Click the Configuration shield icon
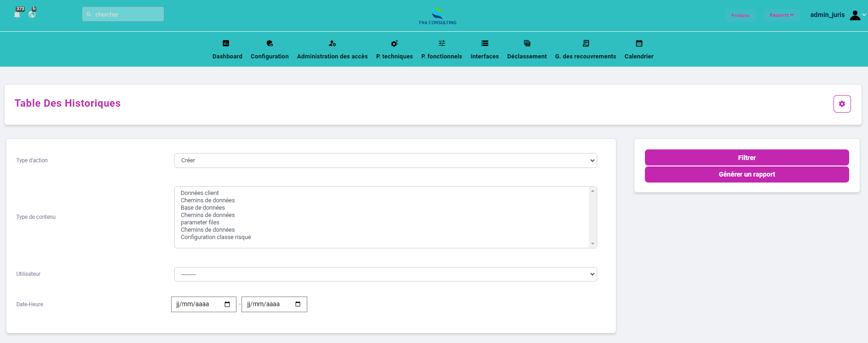The height and width of the screenshot is (343, 868). point(270,43)
